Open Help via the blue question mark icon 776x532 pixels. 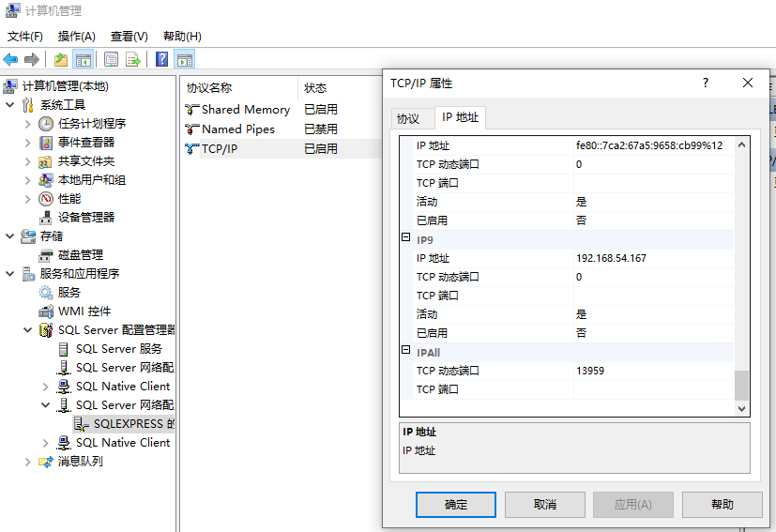pos(161,59)
